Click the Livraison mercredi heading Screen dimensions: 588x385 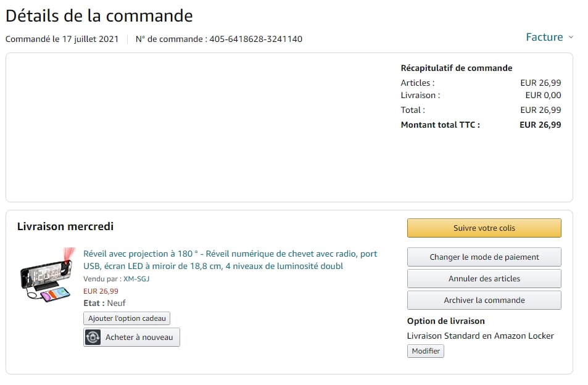(x=65, y=226)
